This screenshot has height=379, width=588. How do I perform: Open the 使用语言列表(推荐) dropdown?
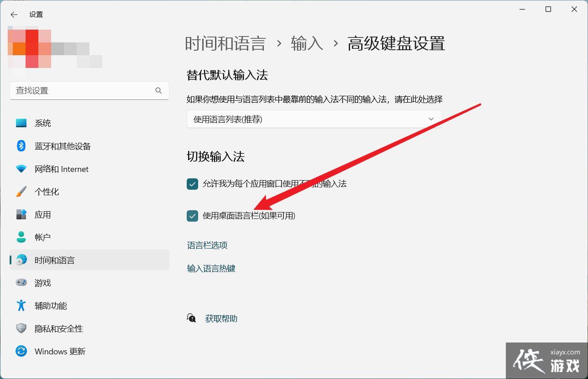click(314, 119)
